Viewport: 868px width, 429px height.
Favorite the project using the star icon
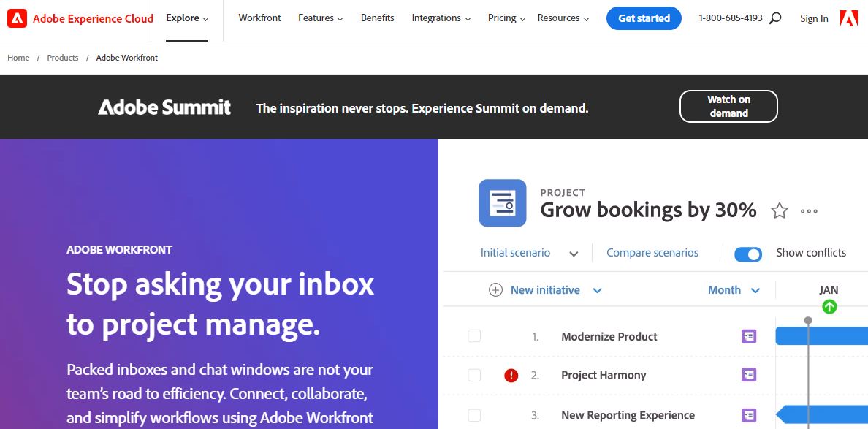[780, 210]
